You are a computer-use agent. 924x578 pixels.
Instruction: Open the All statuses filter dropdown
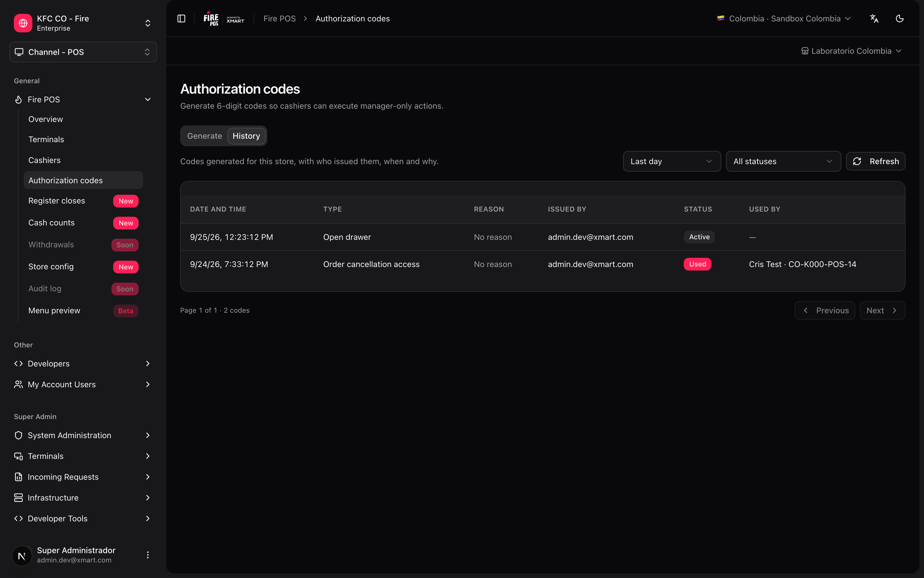[783, 161]
